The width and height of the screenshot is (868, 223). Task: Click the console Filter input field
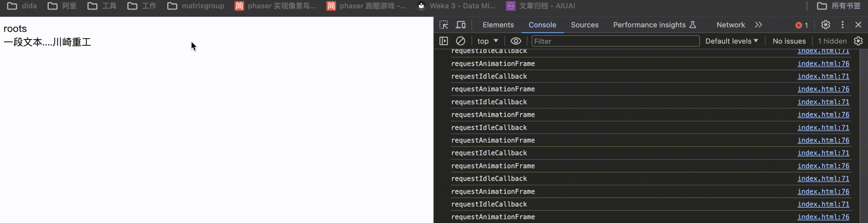tap(615, 41)
